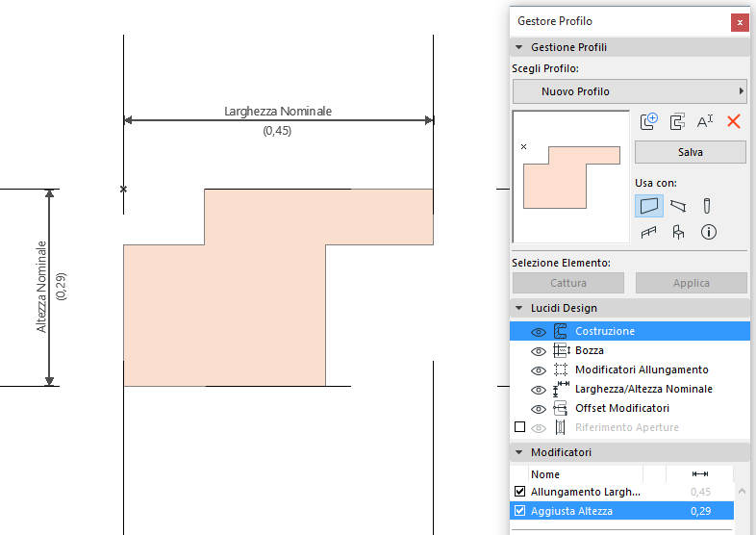Click the Larghezza/Altezza Nominale layer icon

point(561,389)
